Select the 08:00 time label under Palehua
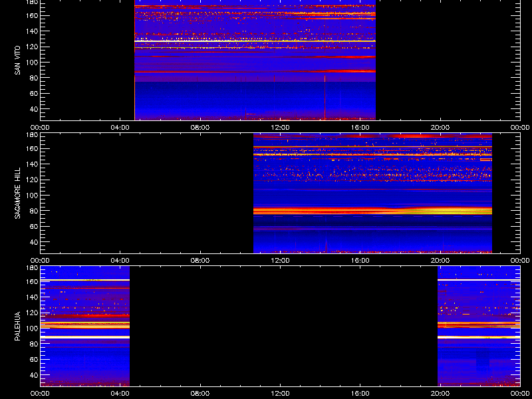This screenshot has height=399, width=532. click(x=200, y=394)
